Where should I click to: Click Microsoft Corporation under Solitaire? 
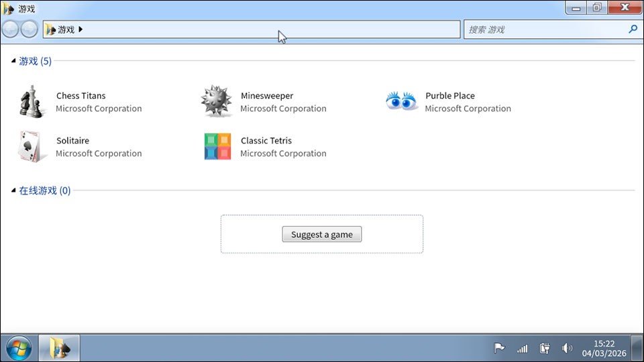(x=99, y=153)
